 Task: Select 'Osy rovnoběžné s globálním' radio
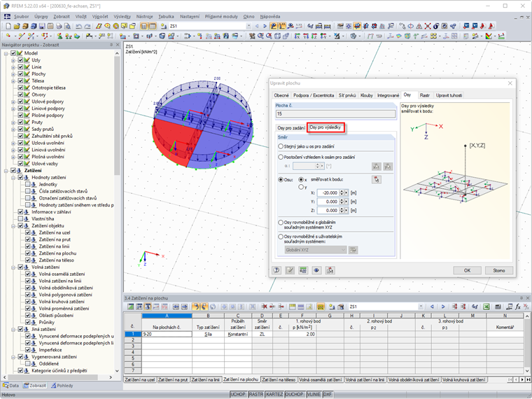pyautogui.click(x=281, y=223)
